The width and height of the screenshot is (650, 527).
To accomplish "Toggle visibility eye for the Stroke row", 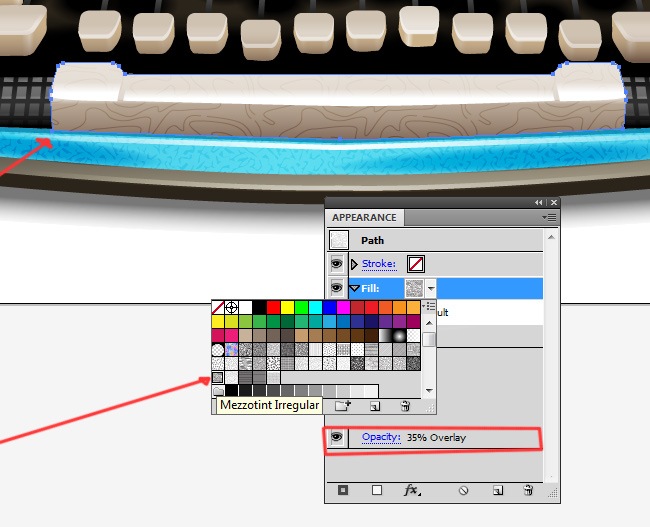I will tap(337, 264).
